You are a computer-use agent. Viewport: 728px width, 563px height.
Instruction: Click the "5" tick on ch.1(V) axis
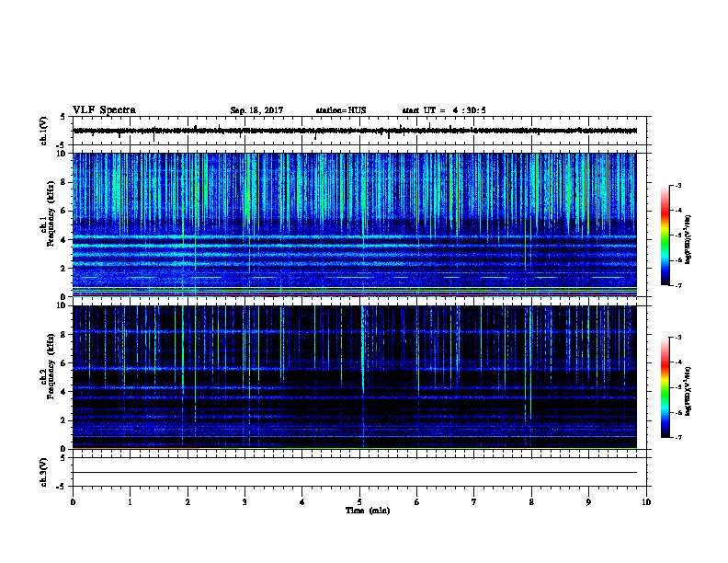[63, 117]
